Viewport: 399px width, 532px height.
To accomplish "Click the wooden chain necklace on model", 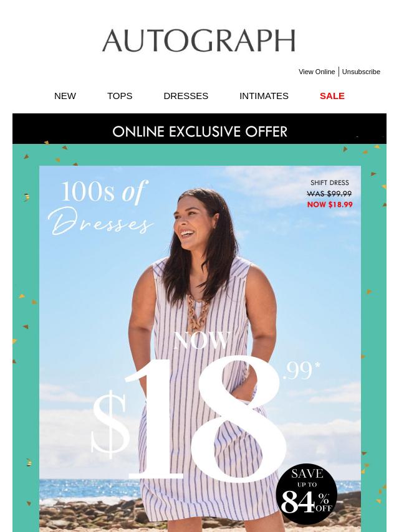I will click(198, 312).
